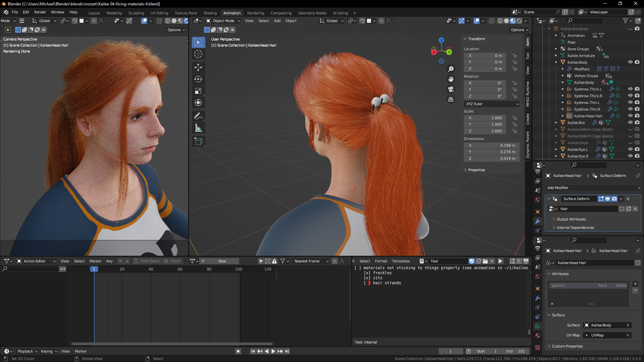Open the File menu

(15, 12)
